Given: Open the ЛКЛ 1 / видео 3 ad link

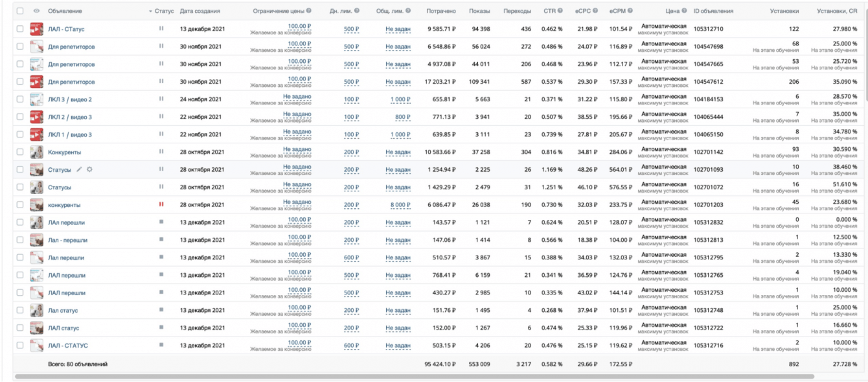Looking at the screenshot, I should pos(70,134).
